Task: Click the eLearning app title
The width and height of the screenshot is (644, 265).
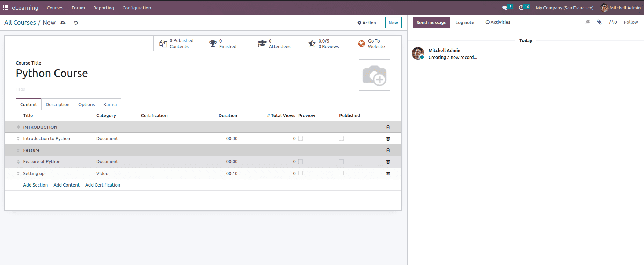Action: (25, 8)
